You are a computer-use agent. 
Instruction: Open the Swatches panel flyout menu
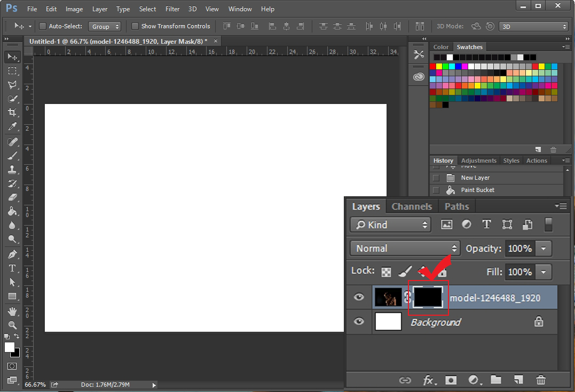(566, 46)
